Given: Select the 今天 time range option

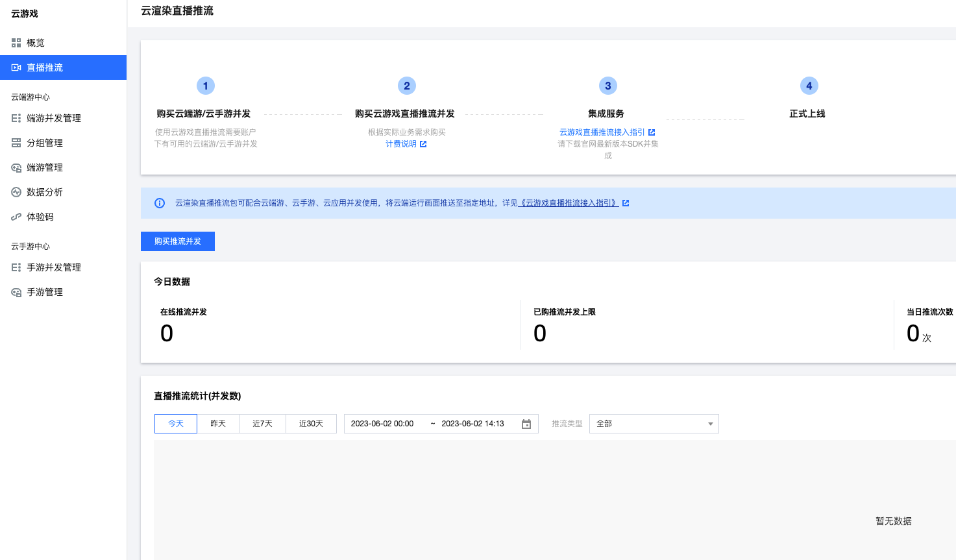Looking at the screenshot, I should [176, 424].
